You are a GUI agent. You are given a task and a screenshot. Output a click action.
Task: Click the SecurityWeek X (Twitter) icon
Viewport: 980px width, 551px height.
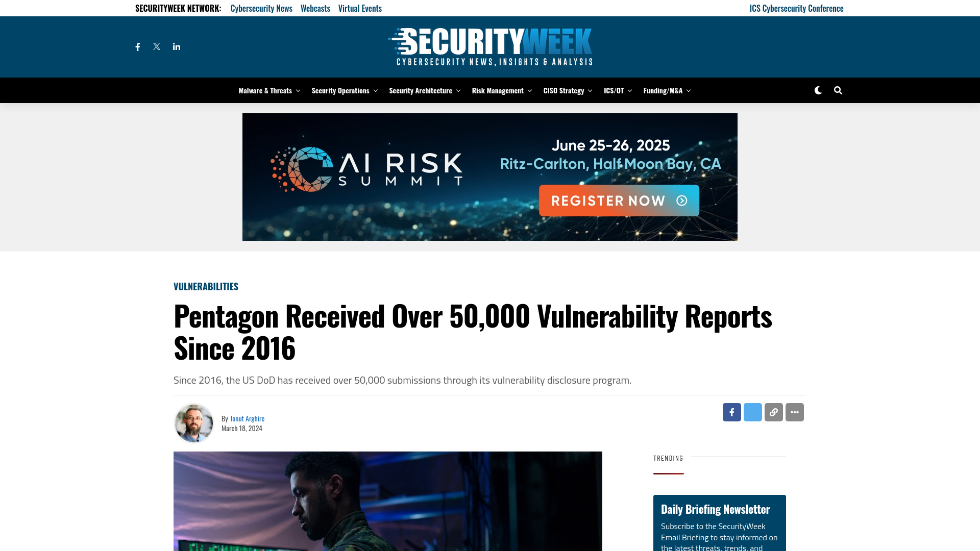pyautogui.click(x=156, y=46)
